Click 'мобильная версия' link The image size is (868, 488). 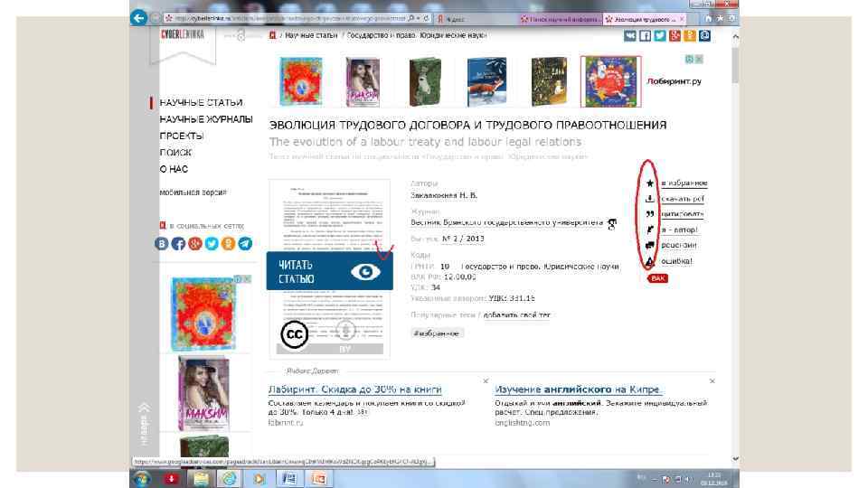tap(193, 192)
